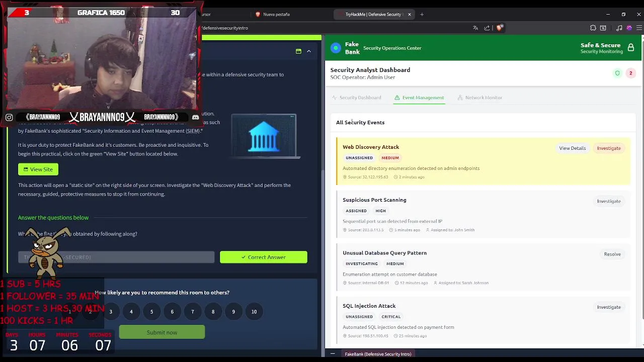Viewport: 644px width, 362px height.
Task: Click View Details for Web Discovery Attack
Action: point(573,148)
